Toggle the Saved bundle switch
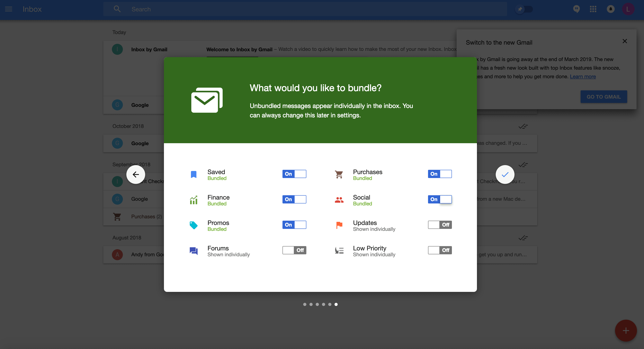Image resolution: width=644 pixels, height=349 pixels. [x=294, y=174]
